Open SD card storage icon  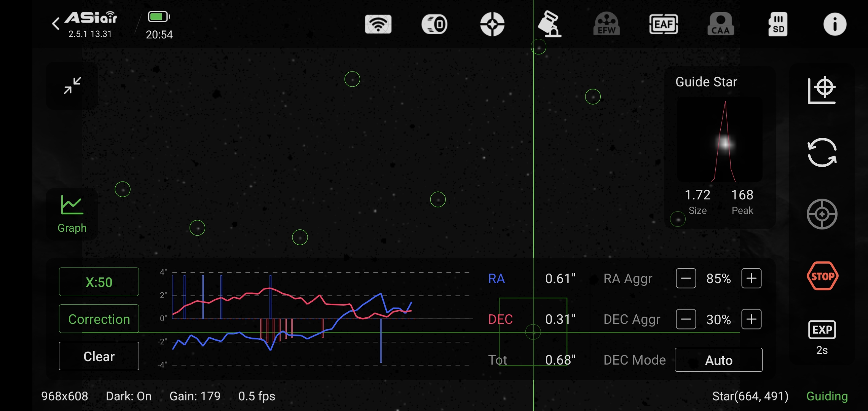(x=778, y=25)
